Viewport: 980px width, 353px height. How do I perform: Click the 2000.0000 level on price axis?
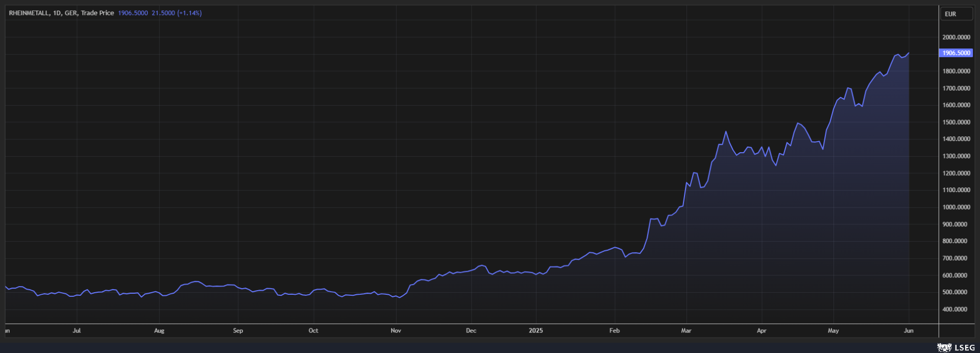(x=956, y=37)
